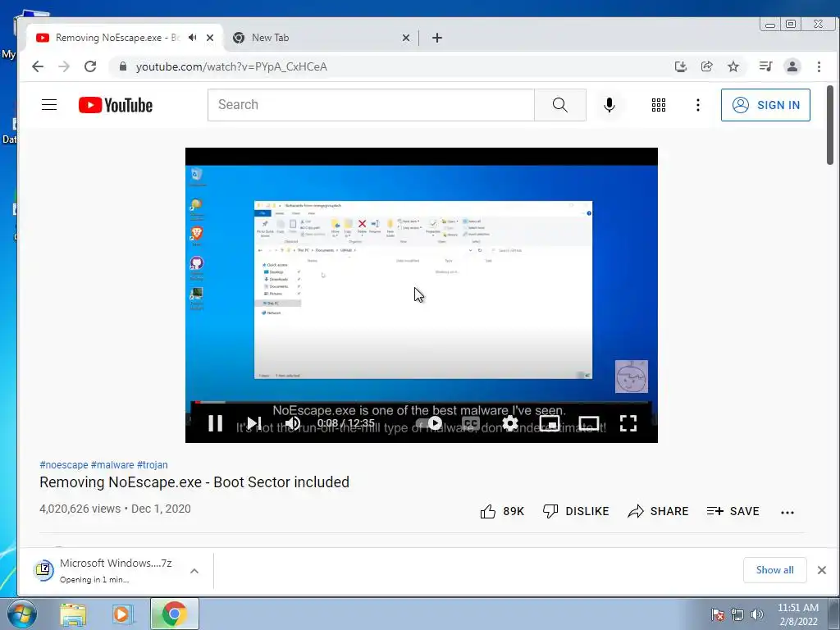Open Chrome profile avatar
Viewport: 840px width, 630px height.
point(792,66)
